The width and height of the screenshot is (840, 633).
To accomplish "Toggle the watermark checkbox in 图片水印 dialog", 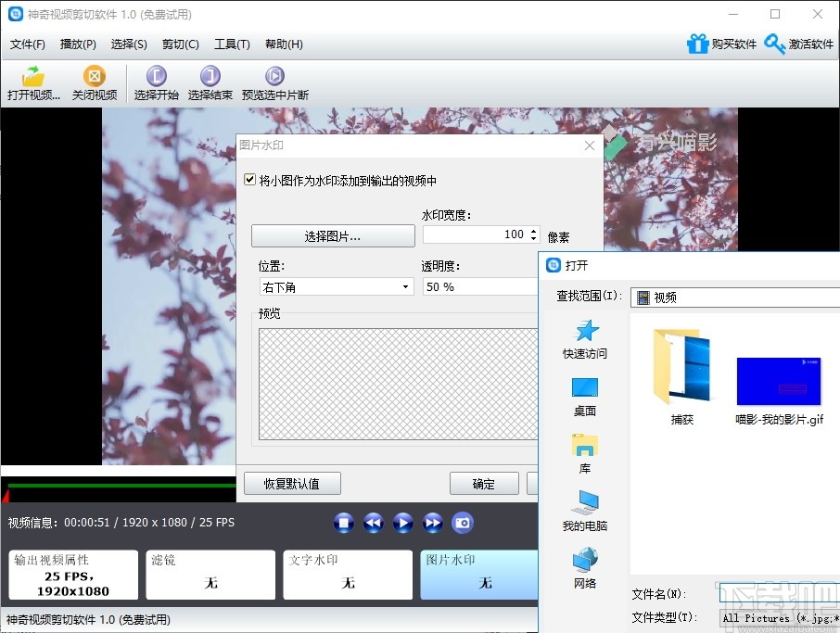I will click(249, 180).
